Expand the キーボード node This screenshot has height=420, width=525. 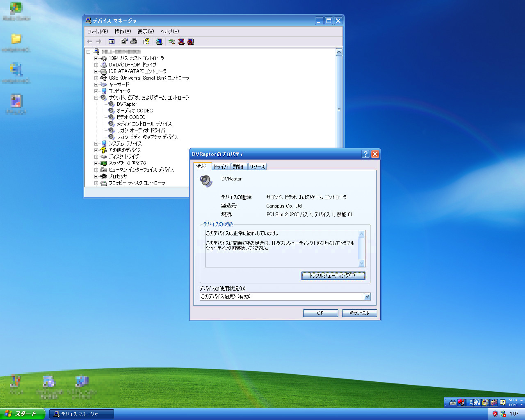click(96, 84)
